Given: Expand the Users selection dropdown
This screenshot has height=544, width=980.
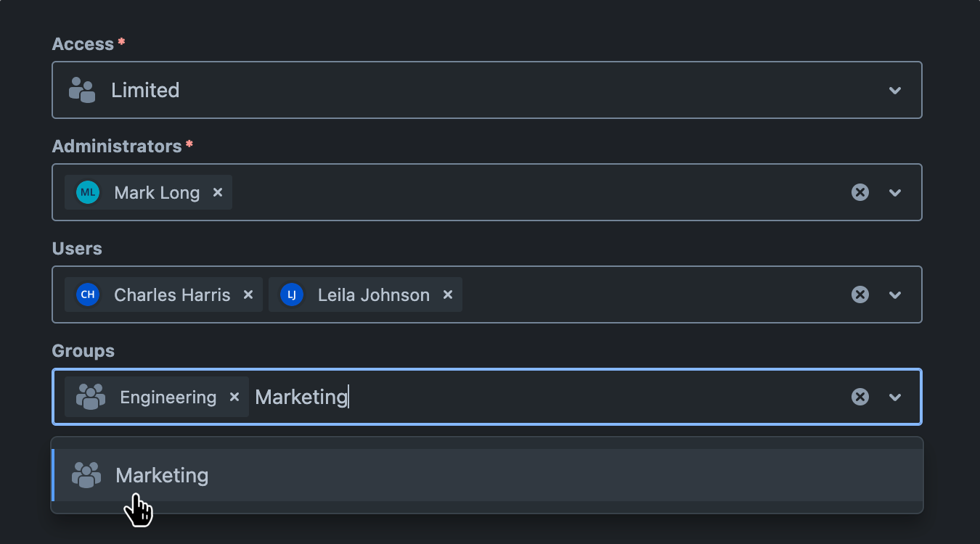Looking at the screenshot, I should tap(894, 294).
